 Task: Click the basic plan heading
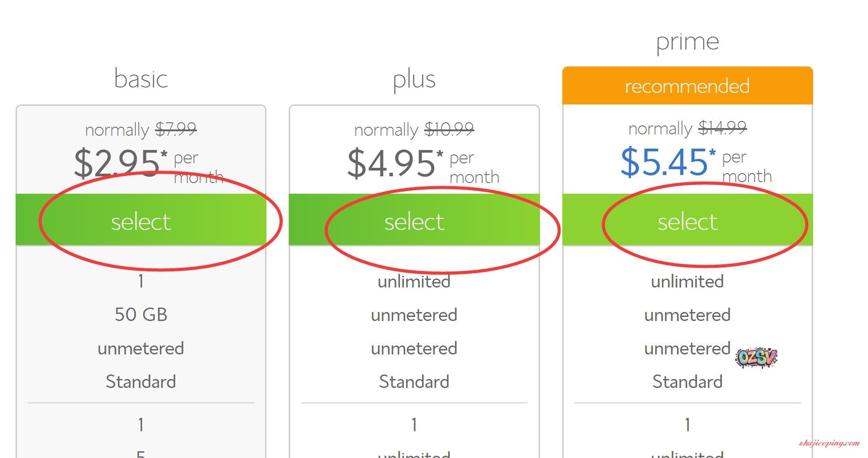click(141, 79)
